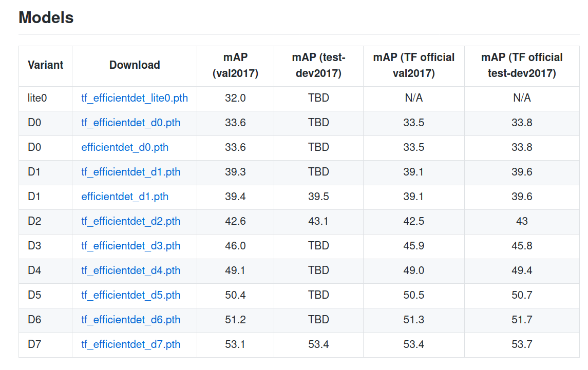Viewport: 588px width, 370px height.
Task: Click the "mAP (TF official val2017)" header
Action: pyautogui.click(x=414, y=65)
